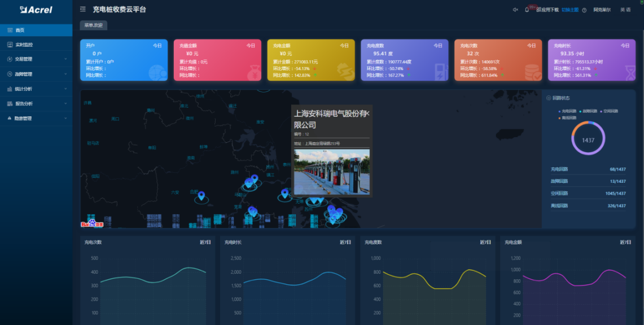Viewport: 644px width, 325px height.
Task: Click the muted speaker icon
Action: [515, 10]
